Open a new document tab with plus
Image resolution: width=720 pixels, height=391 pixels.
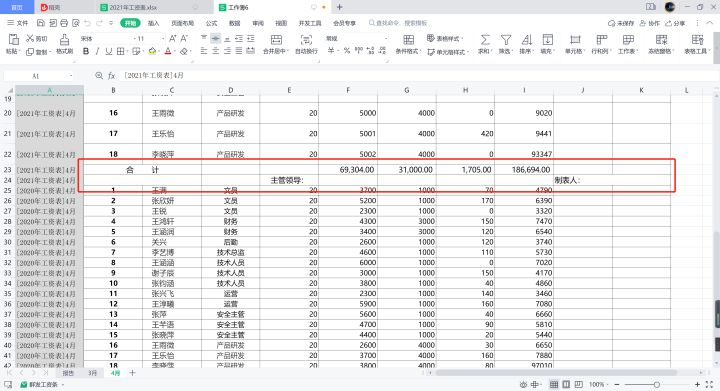(x=339, y=7)
